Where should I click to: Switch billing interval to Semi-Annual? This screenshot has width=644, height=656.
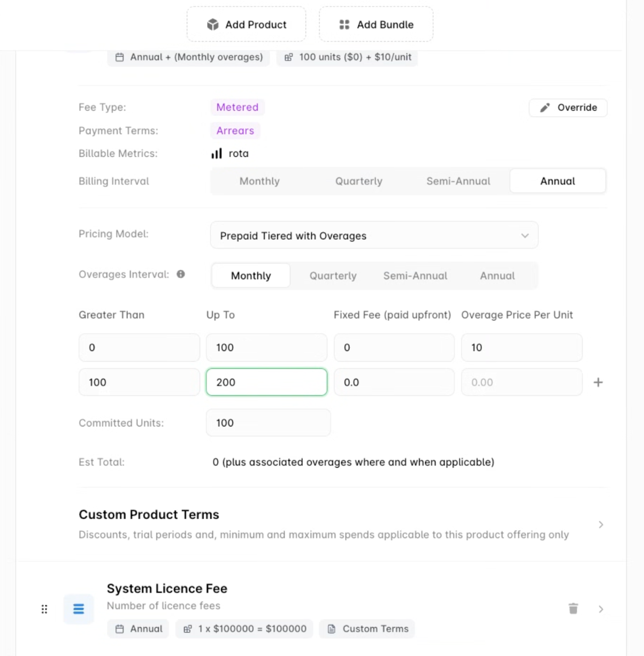click(458, 181)
